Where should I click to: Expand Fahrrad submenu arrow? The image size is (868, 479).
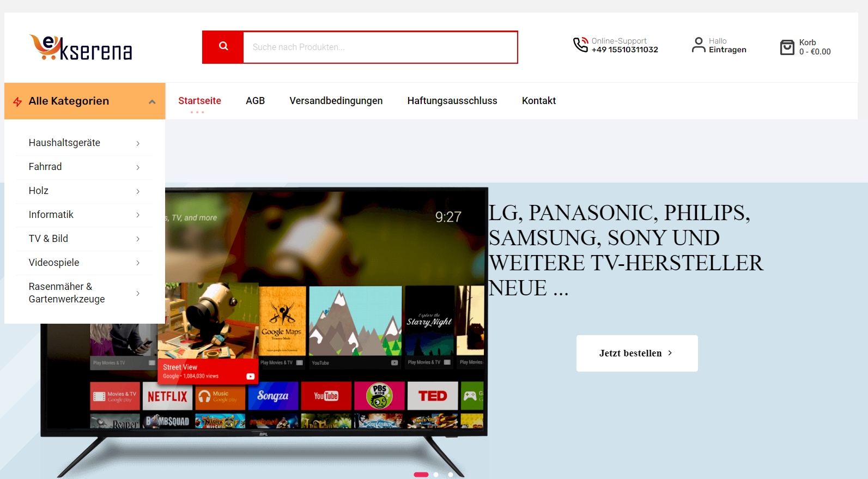click(x=138, y=167)
